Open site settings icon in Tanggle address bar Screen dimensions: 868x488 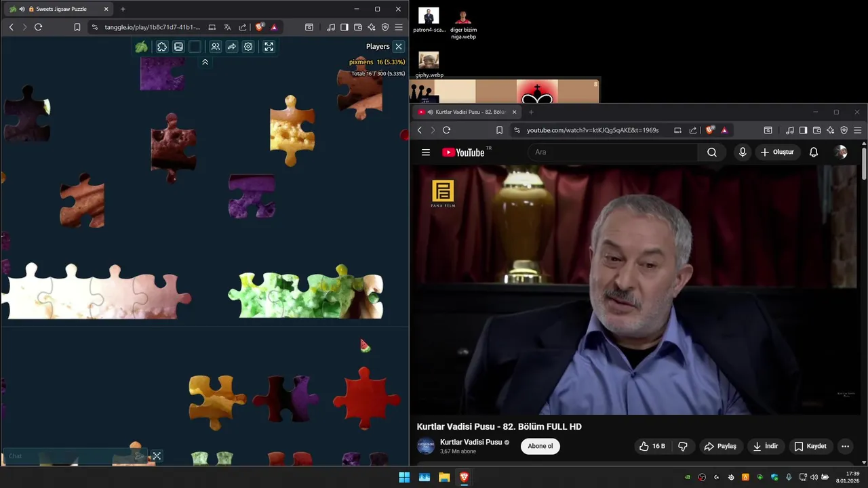pos(95,27)
